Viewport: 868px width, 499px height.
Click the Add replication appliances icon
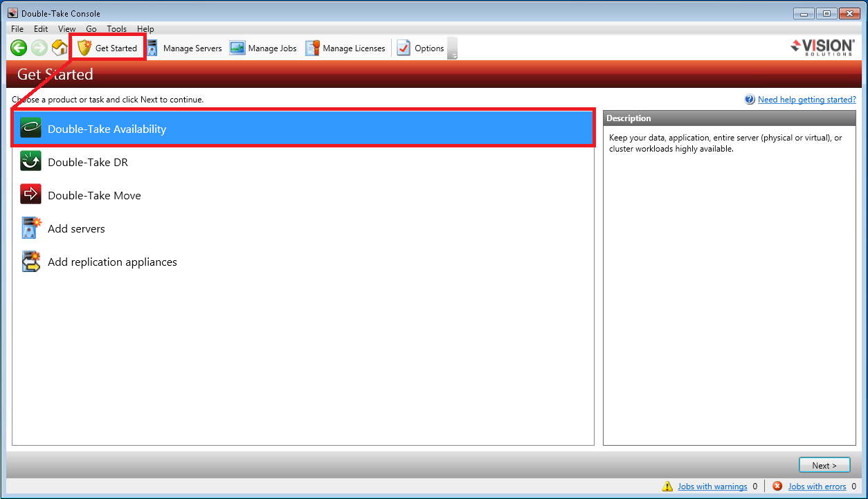(30, 262)
